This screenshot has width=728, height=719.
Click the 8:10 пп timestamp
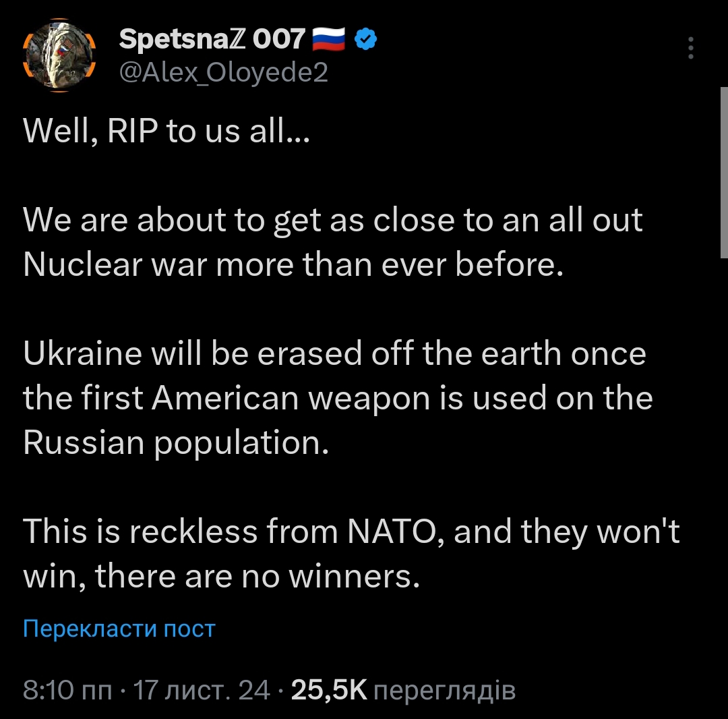pyautogui.click(x=67, y=690)
